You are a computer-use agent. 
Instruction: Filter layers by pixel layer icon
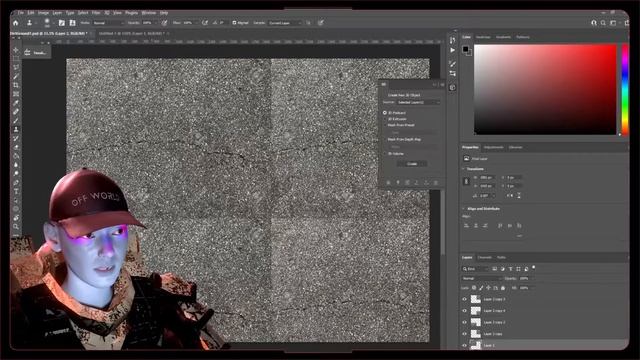pos(494,269)
